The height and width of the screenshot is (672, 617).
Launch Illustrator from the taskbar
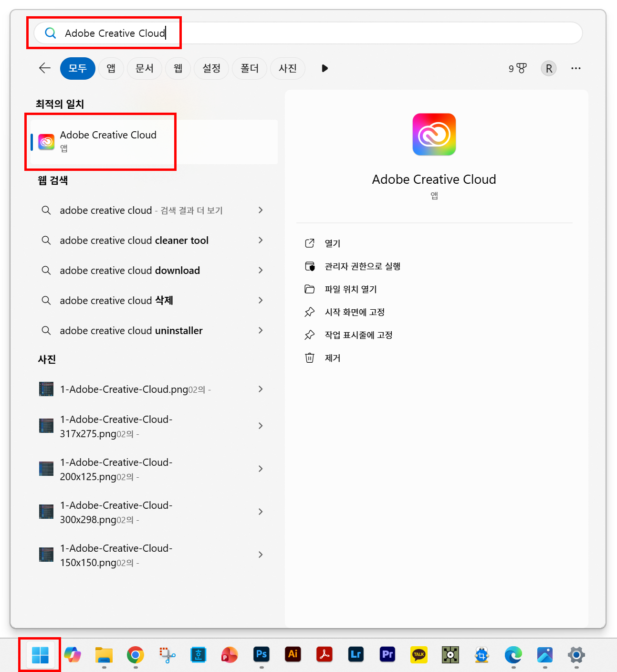pos(293,654)
